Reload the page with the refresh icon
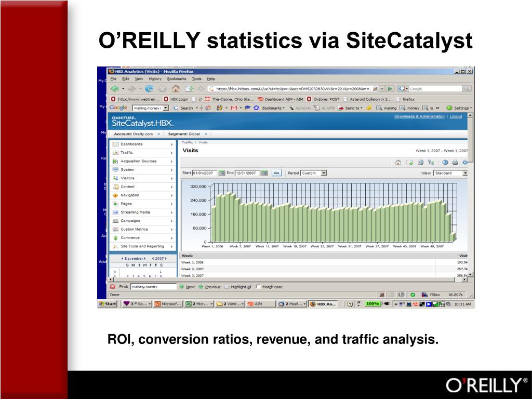The image size is (532, 399). click(149, 89)
